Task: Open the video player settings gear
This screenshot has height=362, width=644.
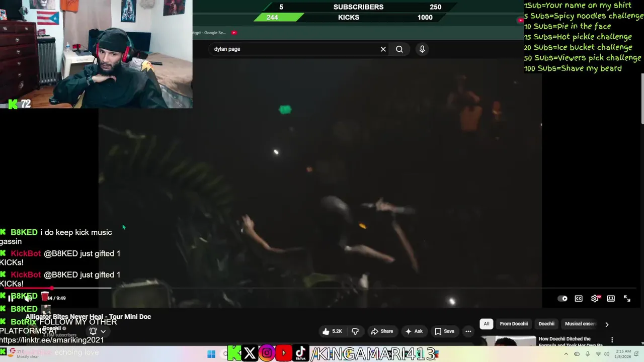Action: pos(595,299)
